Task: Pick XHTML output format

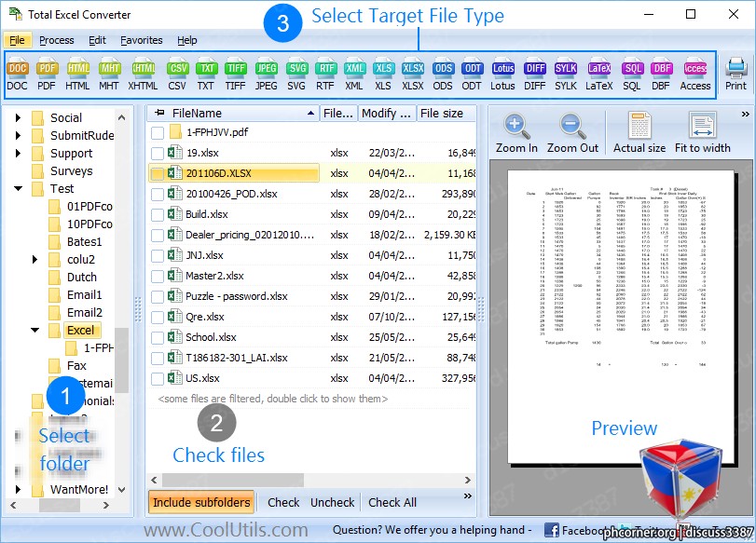Action: [x=143, y=75]
